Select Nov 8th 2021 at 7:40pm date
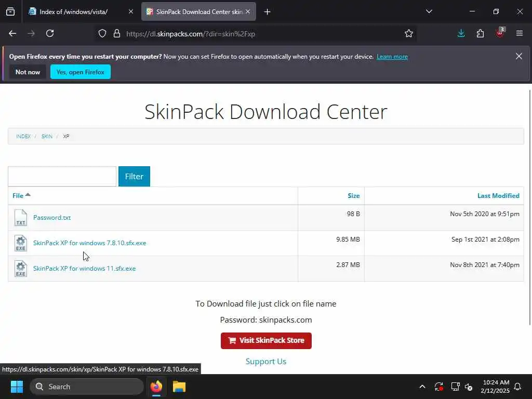This screenshot has height=399, width=532. [x=485, y=265]
